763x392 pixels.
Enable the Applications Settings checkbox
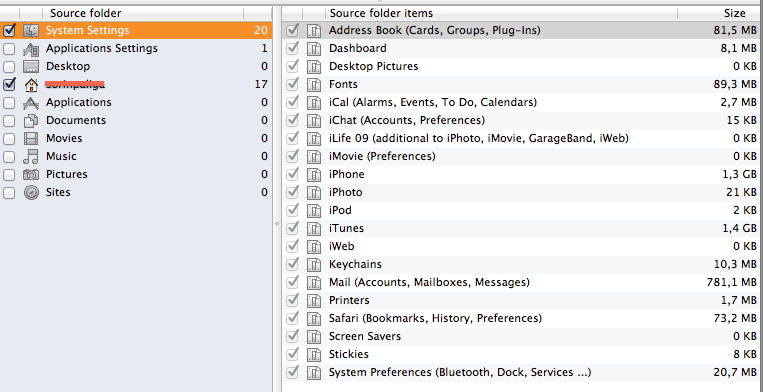click(x=9, y=49)
